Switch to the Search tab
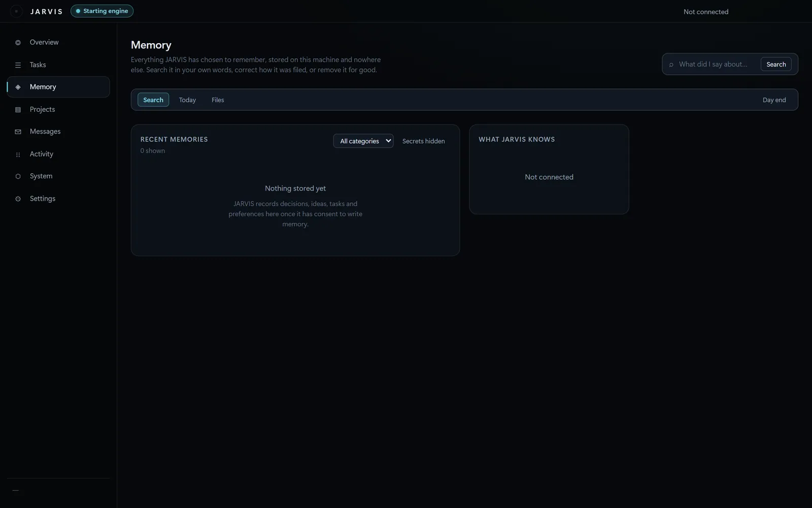Viewport: 812px width, 508px height. 153,100
